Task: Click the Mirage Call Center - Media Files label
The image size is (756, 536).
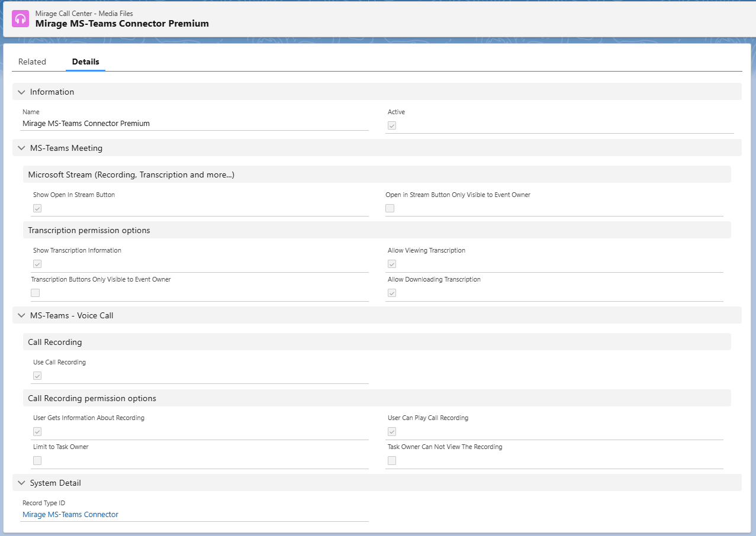Action: (84, 13)
